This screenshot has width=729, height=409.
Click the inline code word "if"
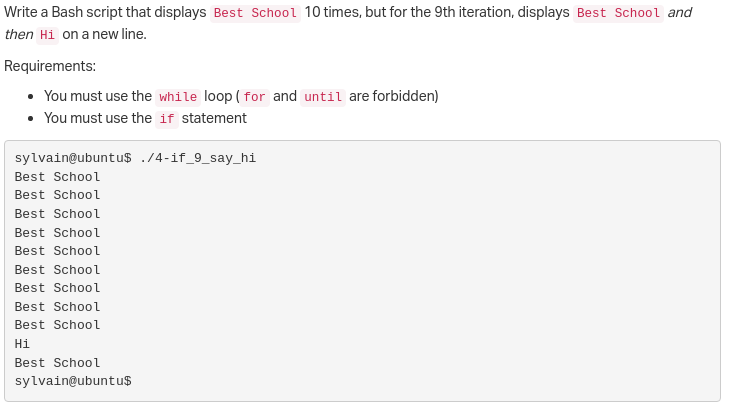[x=166, y=119]
